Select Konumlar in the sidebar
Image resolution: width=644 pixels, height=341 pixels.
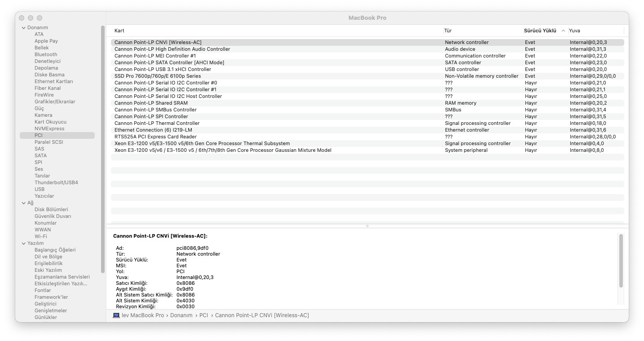coord(46,223)
